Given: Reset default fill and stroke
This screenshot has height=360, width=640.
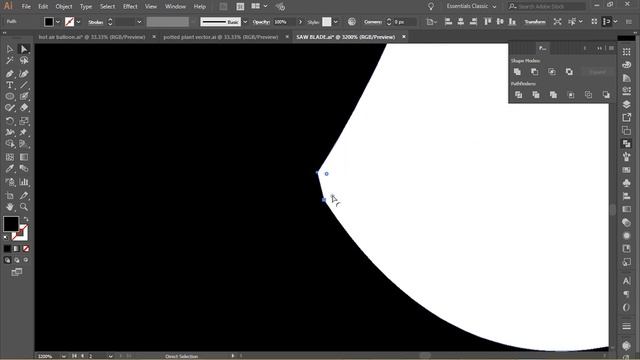Looking at the screenshot, I should click(x=6, y=237).
